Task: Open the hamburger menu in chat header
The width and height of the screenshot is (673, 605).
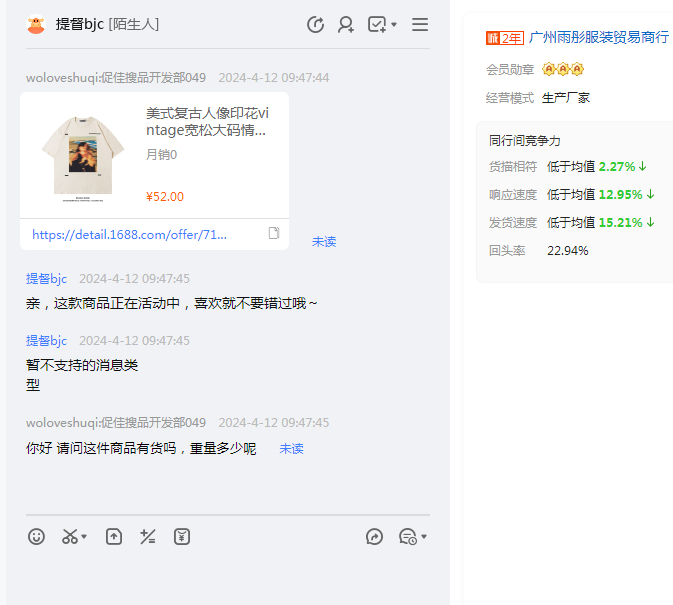Action: tap(420, 25)
